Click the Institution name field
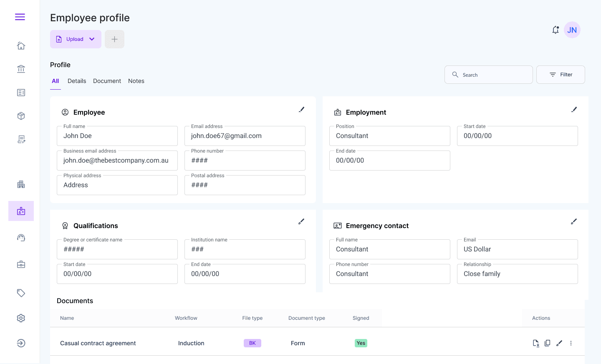The height and width of the screenshot is (364, 601). tap(245, 249)
